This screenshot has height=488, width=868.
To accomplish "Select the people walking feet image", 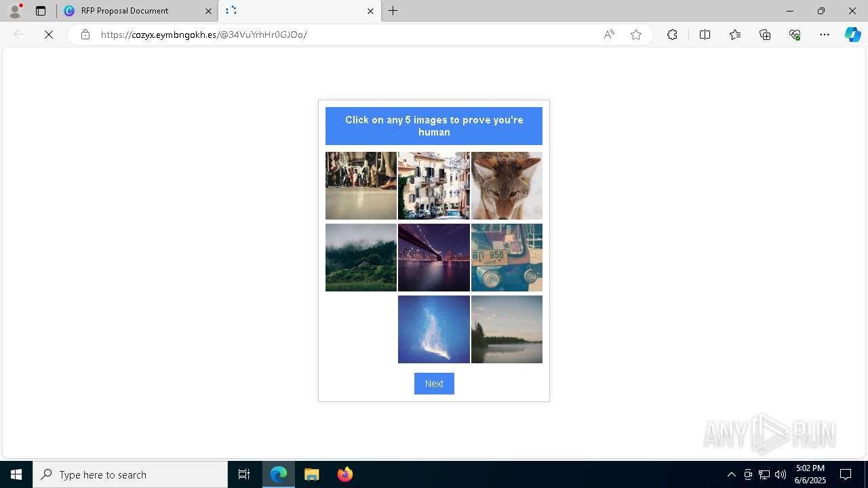I will coord(361,186).
